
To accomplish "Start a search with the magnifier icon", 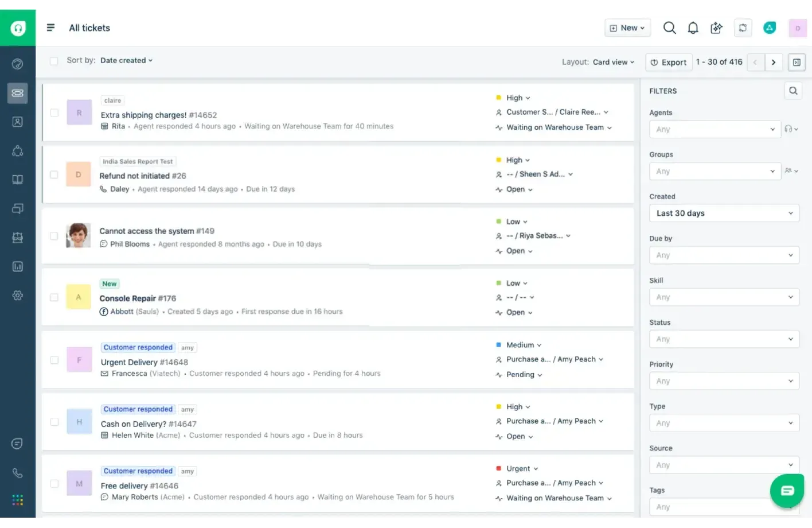I will pos(669,28).
